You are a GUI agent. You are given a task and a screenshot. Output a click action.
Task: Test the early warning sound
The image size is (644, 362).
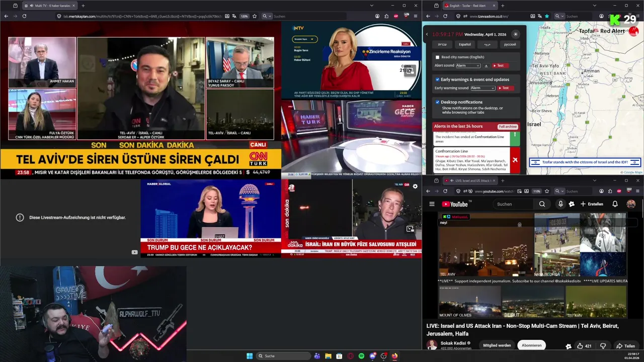click(505, 88)
